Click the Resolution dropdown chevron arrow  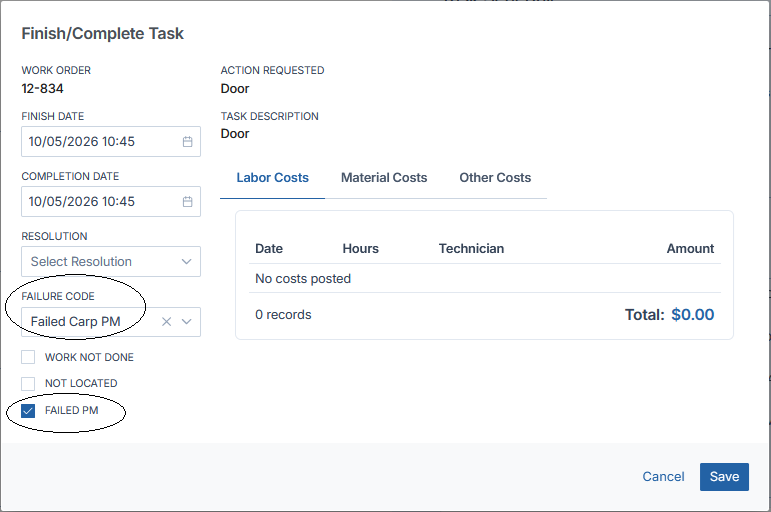coord(186,262)
